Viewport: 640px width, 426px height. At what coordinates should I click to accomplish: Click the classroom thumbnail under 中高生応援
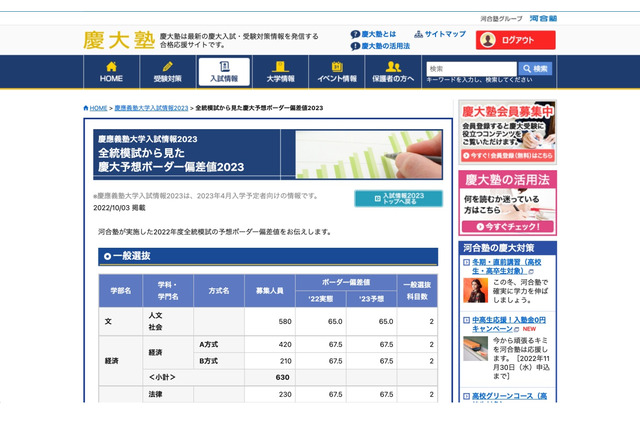[x=476, y=348]
